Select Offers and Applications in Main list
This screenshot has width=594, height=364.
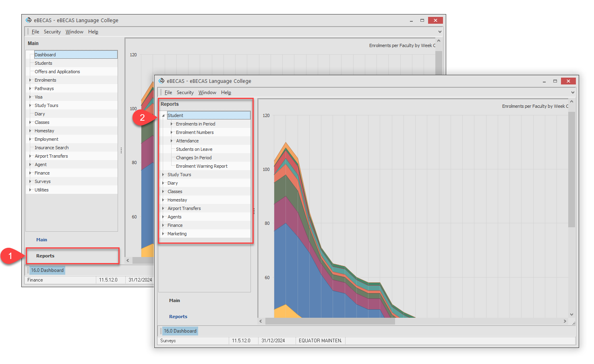[57, 72]
